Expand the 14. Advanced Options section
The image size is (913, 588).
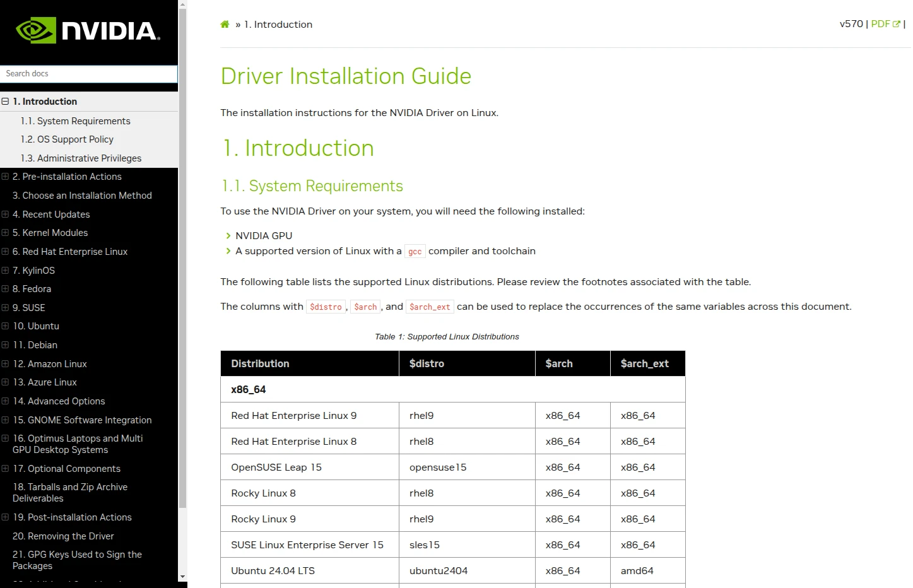click(6, 401)
